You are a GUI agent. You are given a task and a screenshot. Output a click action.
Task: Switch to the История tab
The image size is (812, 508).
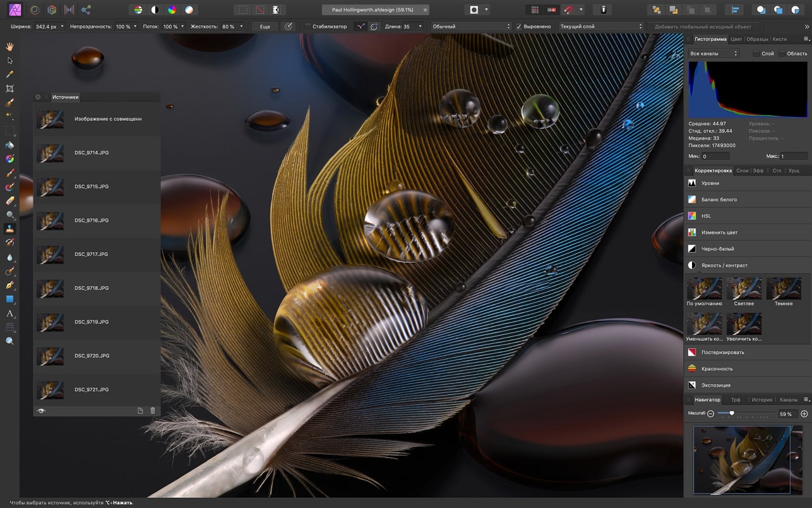coord(761,399)
